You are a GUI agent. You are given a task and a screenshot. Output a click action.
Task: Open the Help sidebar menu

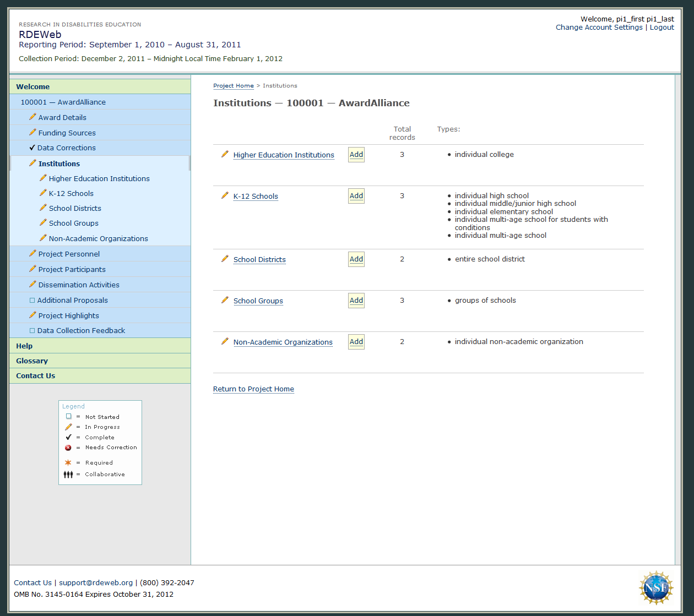point(24,346)
